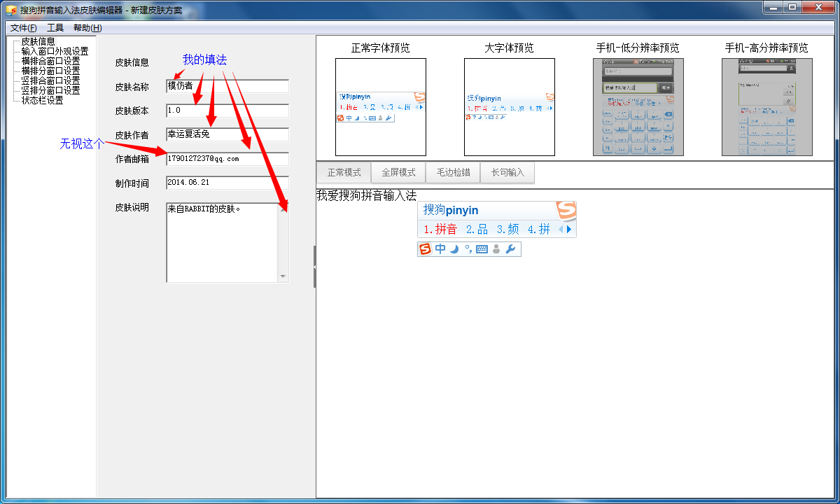This screenshot has width=840, height=504.
Task: Open the 文件(F) menu
Action: click(24, 28)
